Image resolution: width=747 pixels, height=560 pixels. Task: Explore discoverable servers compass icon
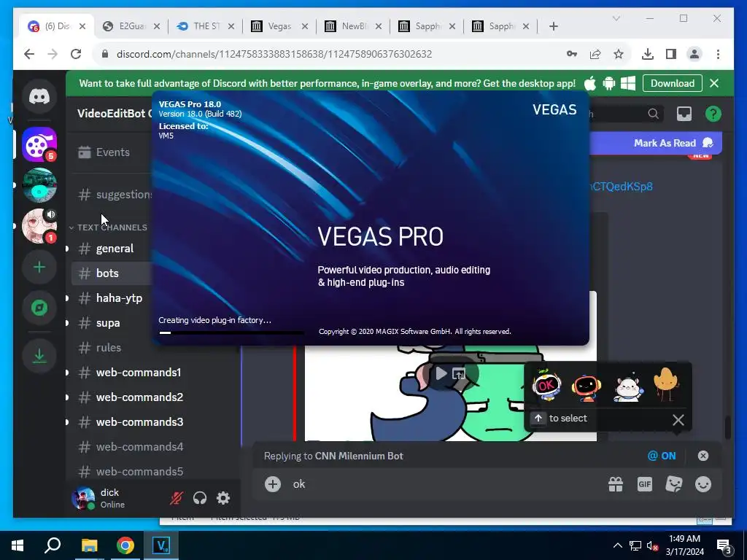click(39, 308)
